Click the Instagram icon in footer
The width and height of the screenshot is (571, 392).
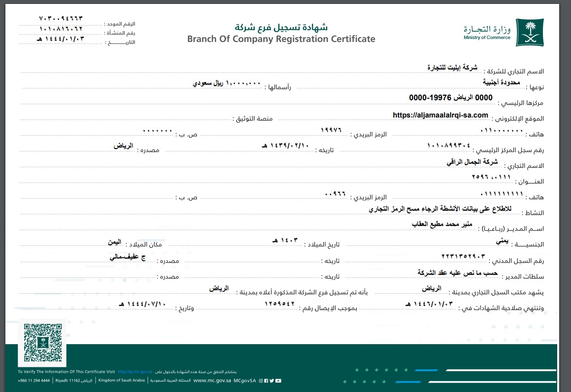[x=261, y=381]
